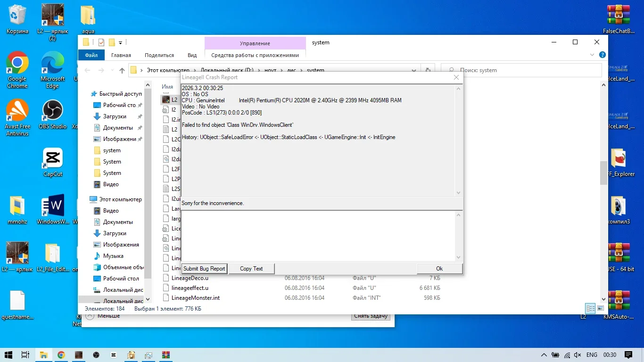The width and height of the screenshot is (644, 362).
Task: Show hidden icons in the system tray
Action: pos(544,355)
